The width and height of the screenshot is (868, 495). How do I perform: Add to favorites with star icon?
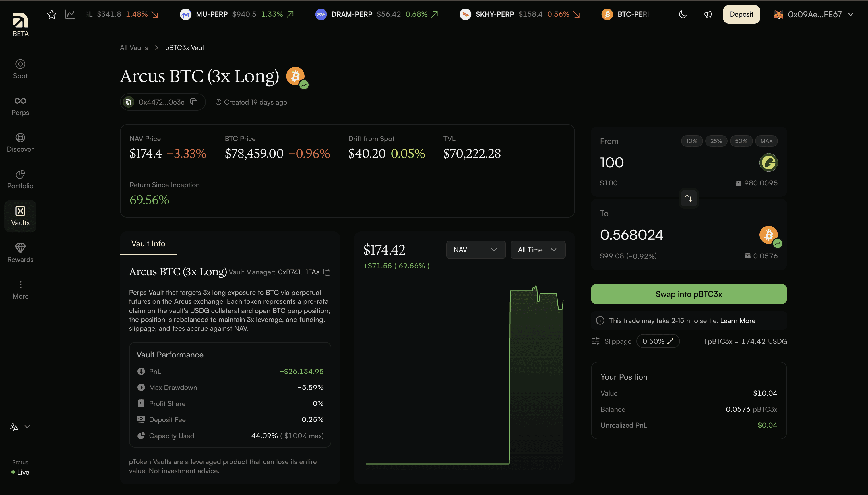[52, 14]
